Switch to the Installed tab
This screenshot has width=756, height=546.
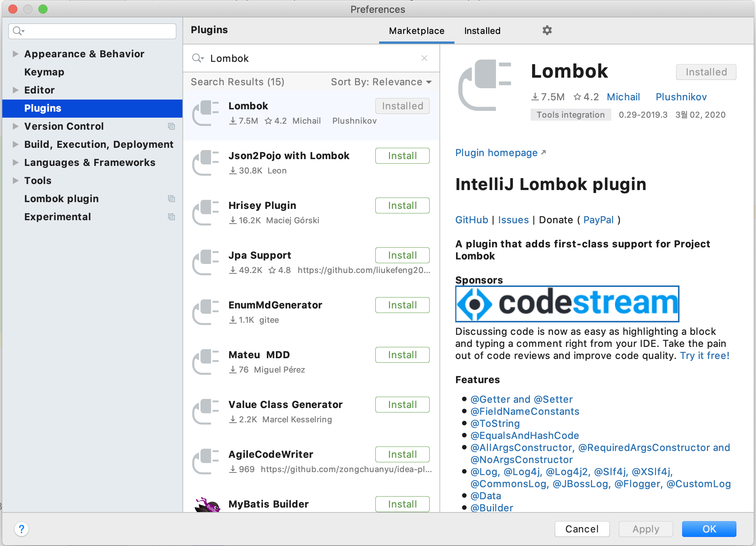pos(482,31)
